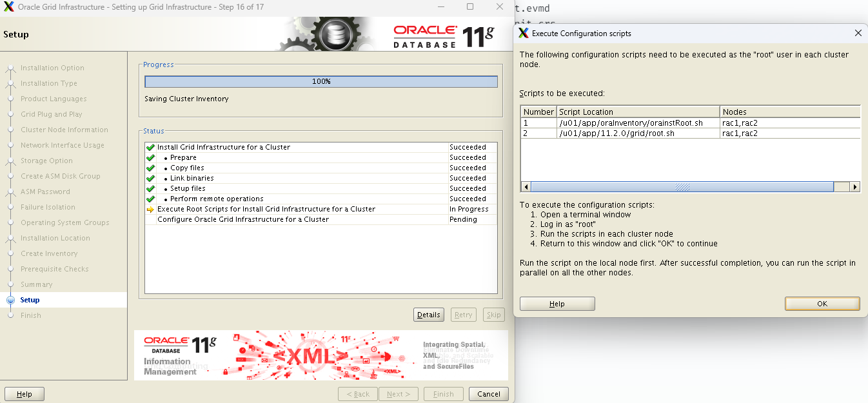Click the Finish button

pyautogui.click(x=444, y=394)
